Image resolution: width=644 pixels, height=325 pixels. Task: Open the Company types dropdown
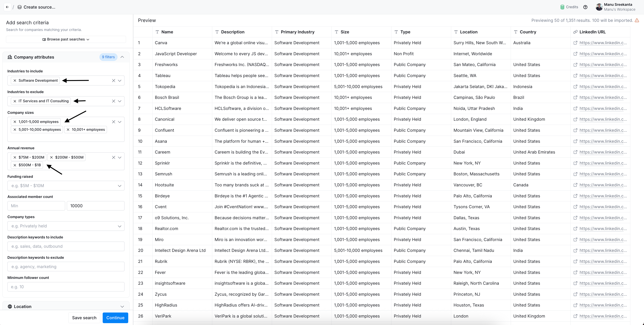tap(66, 226)
